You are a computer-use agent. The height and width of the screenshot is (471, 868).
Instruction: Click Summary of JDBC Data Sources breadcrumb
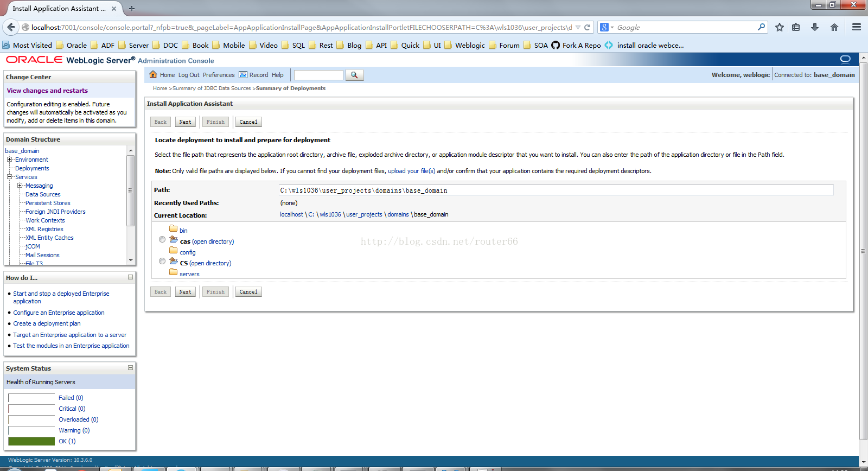pyautogui.click(x=212, y=88)
